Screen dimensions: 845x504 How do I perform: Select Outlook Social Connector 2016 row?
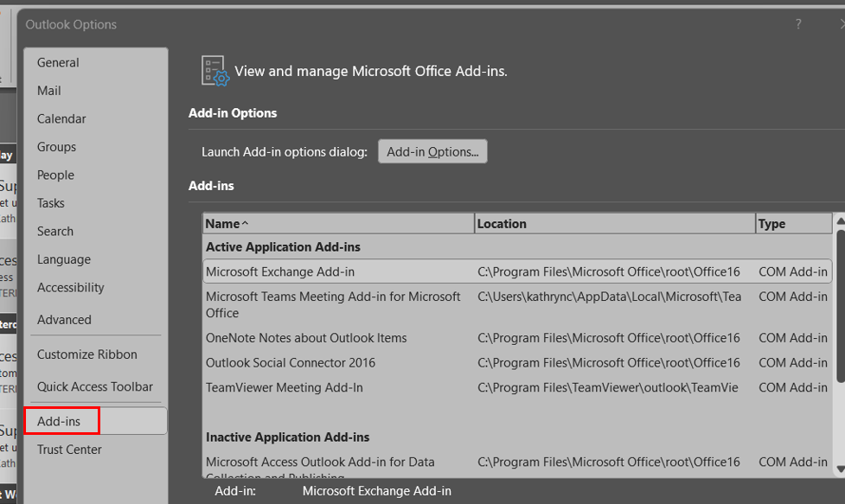coord(517,362)
